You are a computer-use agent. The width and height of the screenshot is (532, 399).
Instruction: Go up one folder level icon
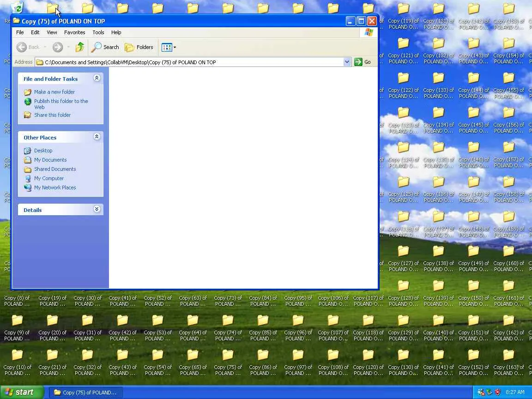[x=80, y=47]
